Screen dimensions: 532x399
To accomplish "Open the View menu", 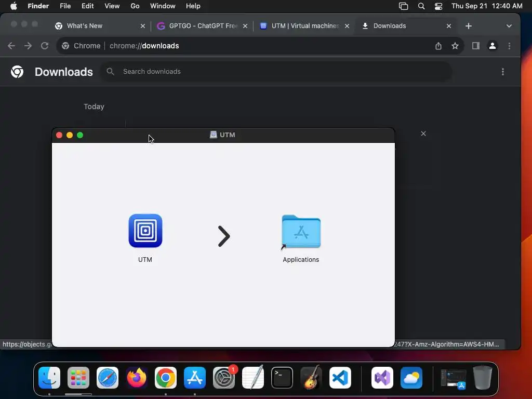I will 112,6.
